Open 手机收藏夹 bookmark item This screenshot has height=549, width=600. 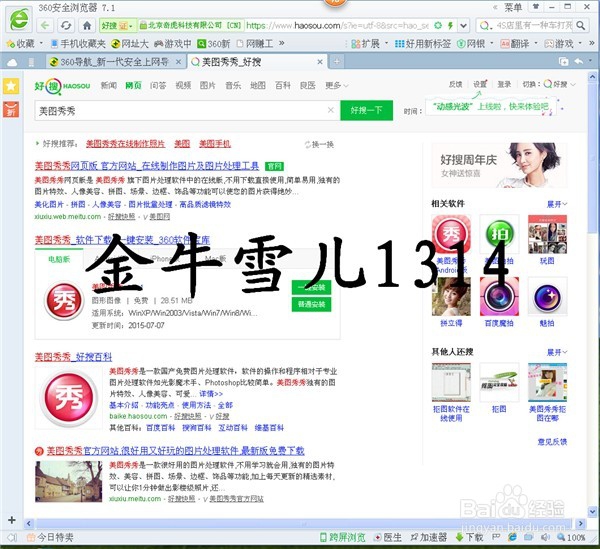pyautogui.click(x=78, y=44)
